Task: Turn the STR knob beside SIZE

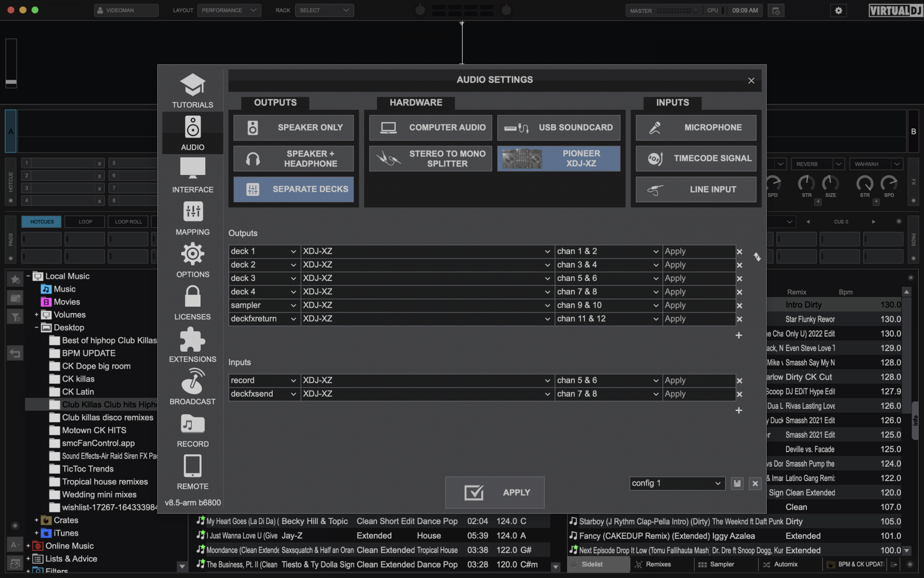Action: 806,184
